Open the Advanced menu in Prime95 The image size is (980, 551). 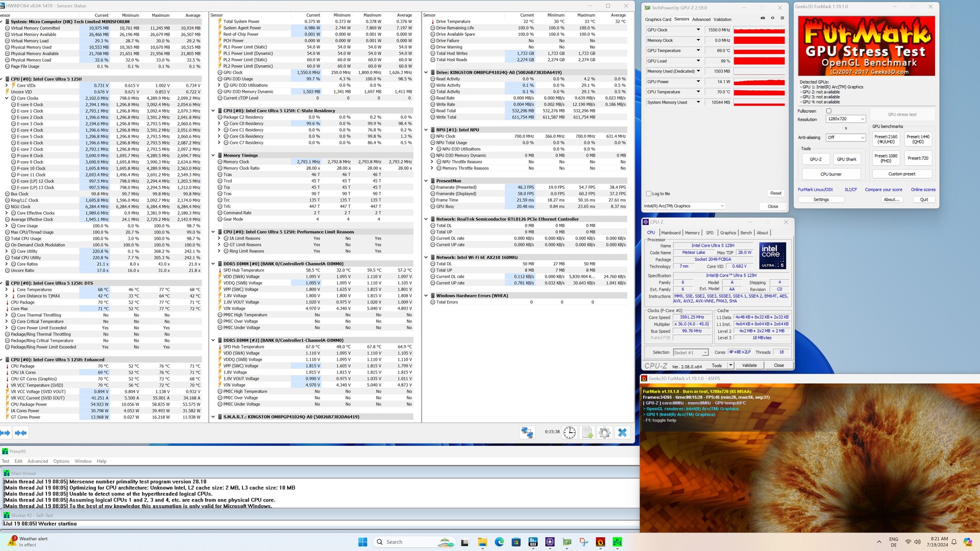[x=37, y=461]
